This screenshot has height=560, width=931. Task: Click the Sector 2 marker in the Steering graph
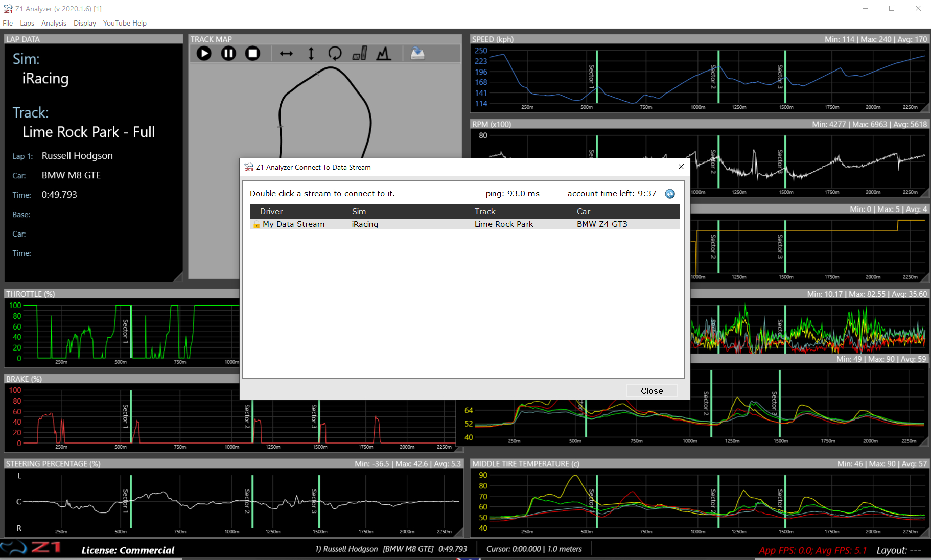[252, 501]
